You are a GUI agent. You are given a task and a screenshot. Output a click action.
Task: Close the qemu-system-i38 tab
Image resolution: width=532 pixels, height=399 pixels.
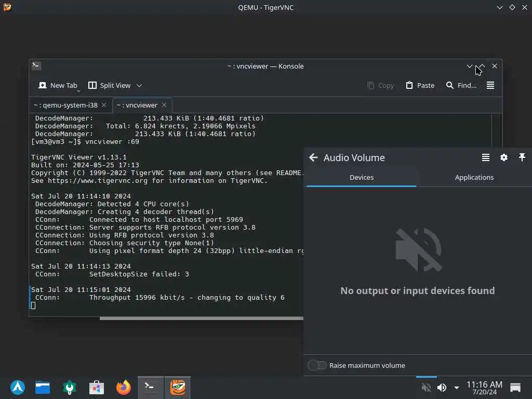pyautogui.click(x=104, y=105)
